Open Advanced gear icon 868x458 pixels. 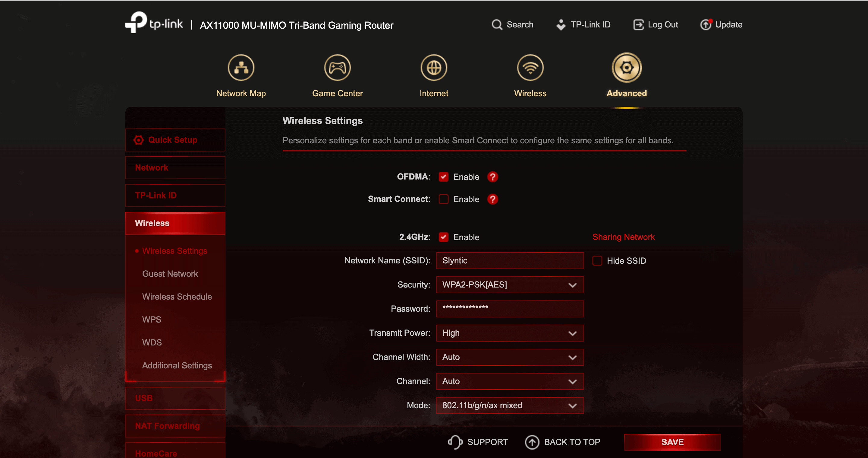click(x=627, y=68)
